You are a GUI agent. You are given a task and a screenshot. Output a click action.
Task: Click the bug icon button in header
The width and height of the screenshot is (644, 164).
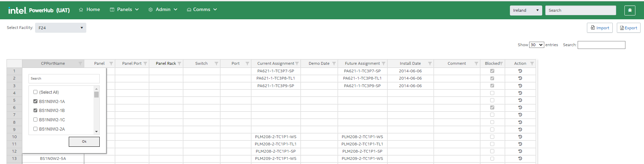tap(630, 10)
